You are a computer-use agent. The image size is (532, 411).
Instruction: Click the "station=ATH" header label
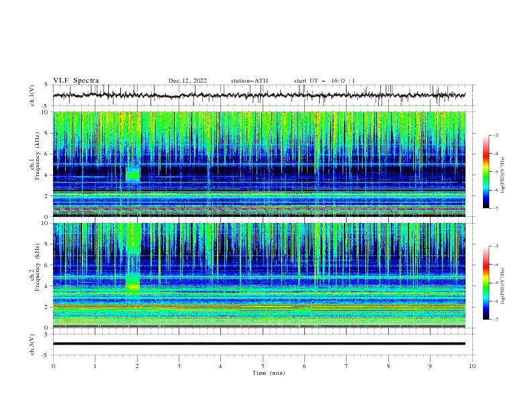point(249,81)
